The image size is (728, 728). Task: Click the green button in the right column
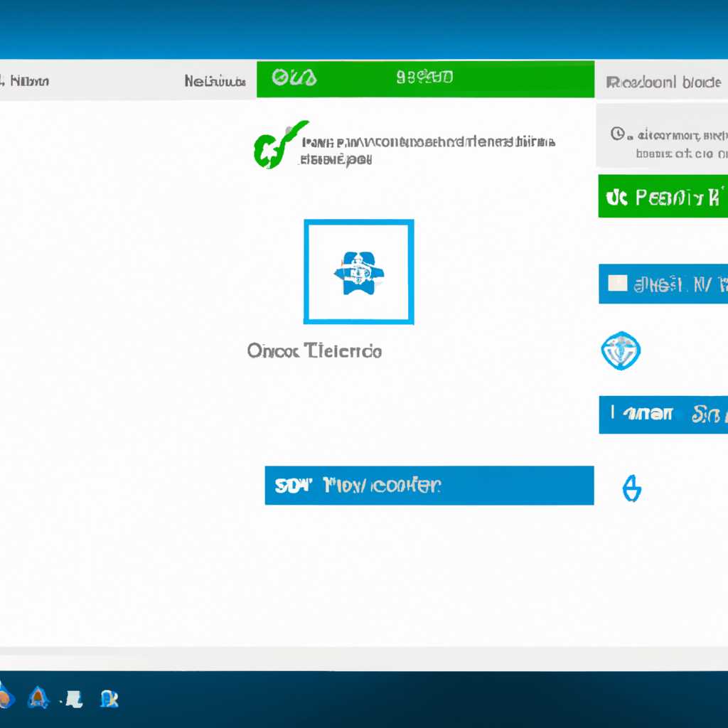[x=663, y=196]
